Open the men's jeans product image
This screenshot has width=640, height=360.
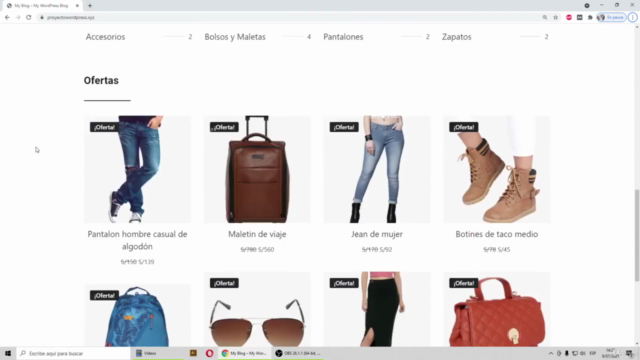137,169
